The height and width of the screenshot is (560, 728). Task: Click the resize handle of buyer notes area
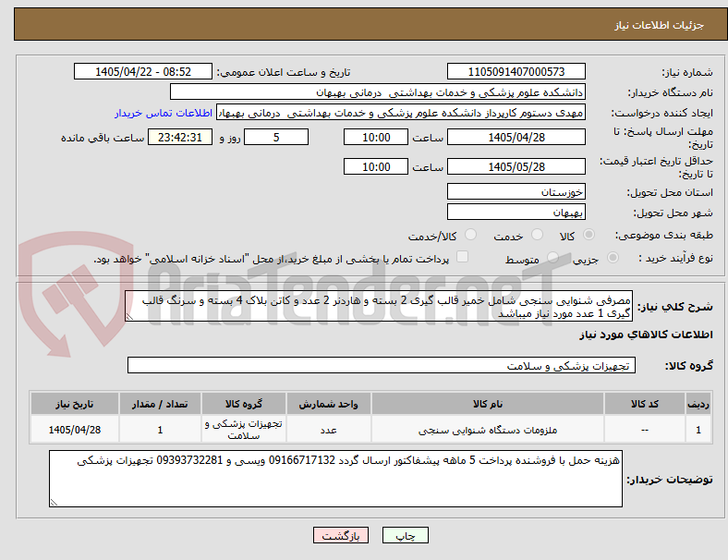[x=54, y=502]
